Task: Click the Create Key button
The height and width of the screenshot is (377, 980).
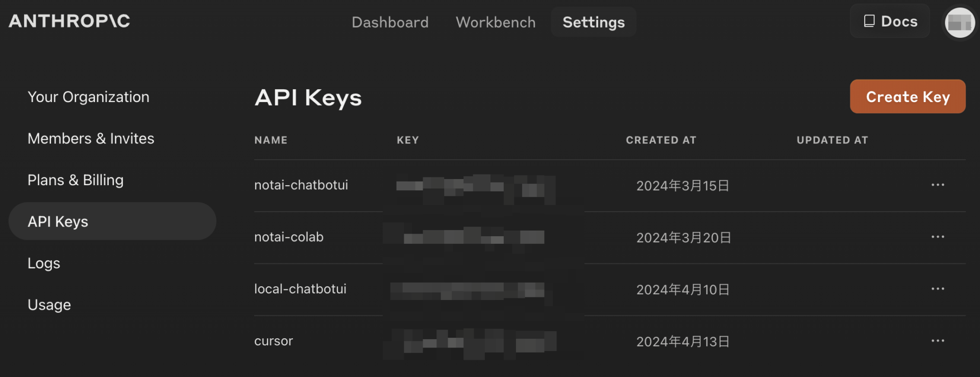Action: pos(908,96)
